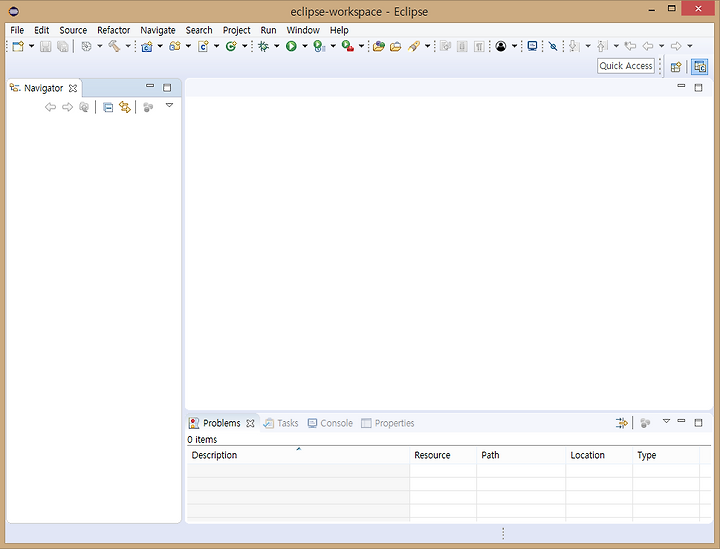Sort by the Resource column header
Viewport: 720px width, 549px height.
(x=443, y=455)
